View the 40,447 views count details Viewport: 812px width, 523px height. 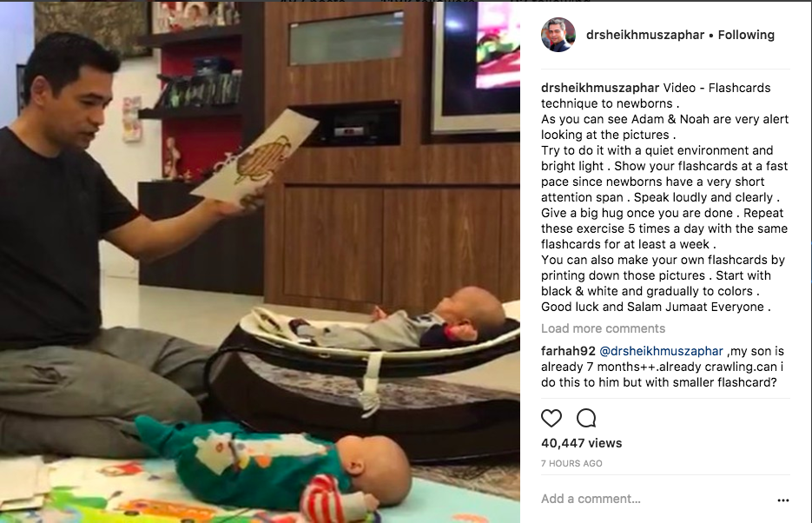click(581, 443)
